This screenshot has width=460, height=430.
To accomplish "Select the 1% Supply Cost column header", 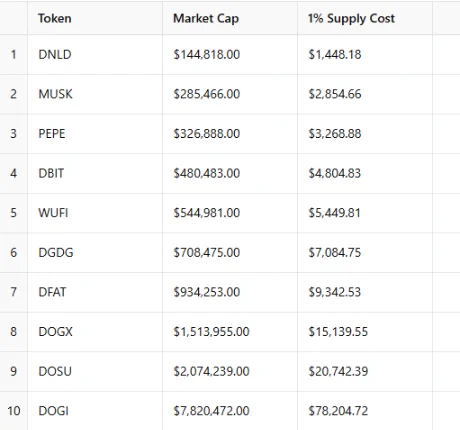I will tap(365, 18).
